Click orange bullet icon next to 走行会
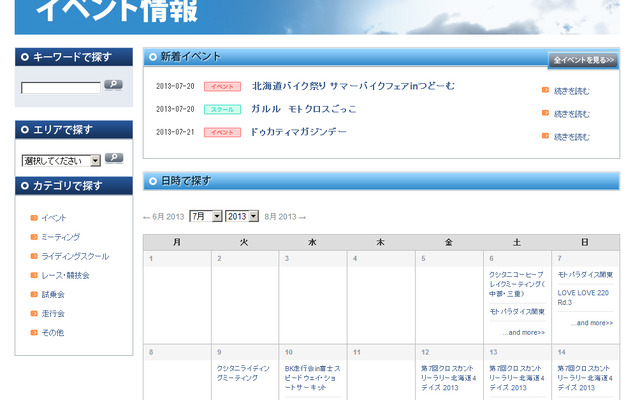640x400 pixels. 34,314
